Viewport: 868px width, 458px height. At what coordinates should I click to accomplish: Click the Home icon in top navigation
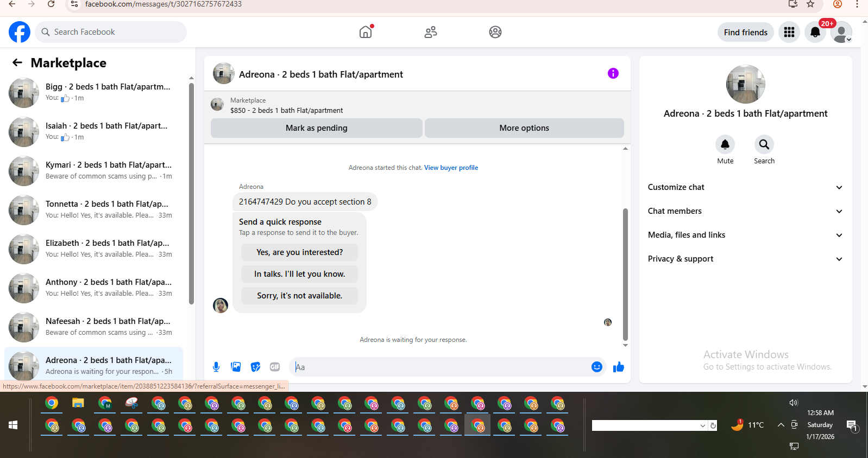[x=366, y=32]
